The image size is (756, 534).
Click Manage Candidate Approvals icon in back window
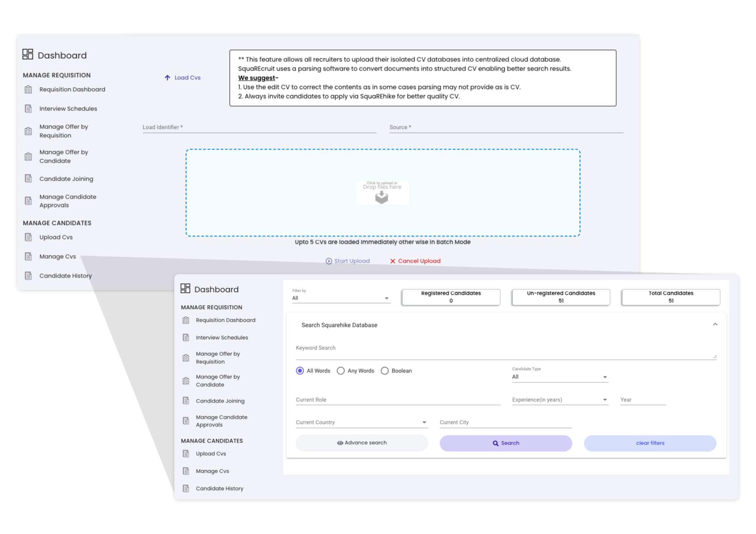(28, 201)
